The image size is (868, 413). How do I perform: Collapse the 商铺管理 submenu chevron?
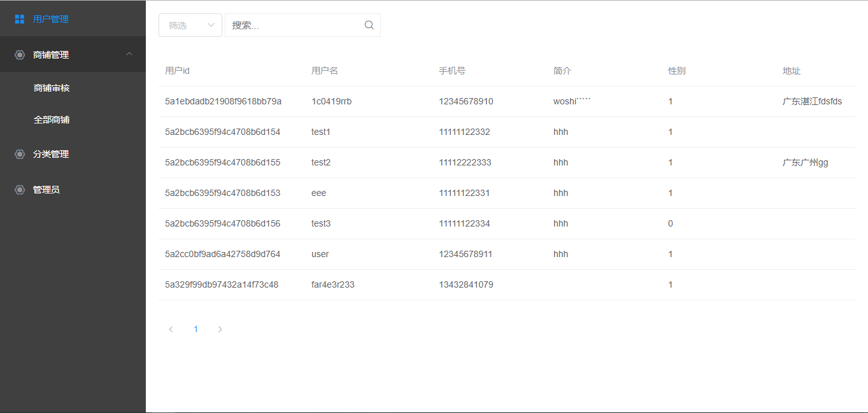[x=130, y=54]
